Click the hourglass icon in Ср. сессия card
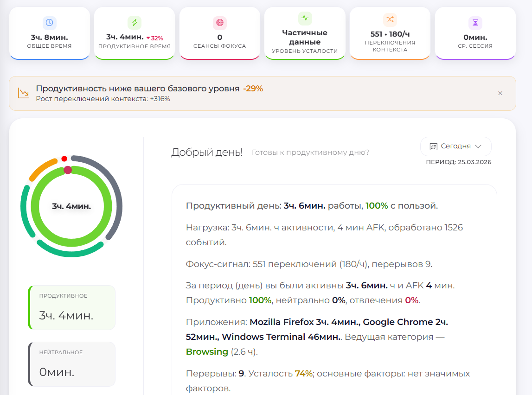Image resolution: width=532 pixels, height=395 pixels. (x=475, y=23)
